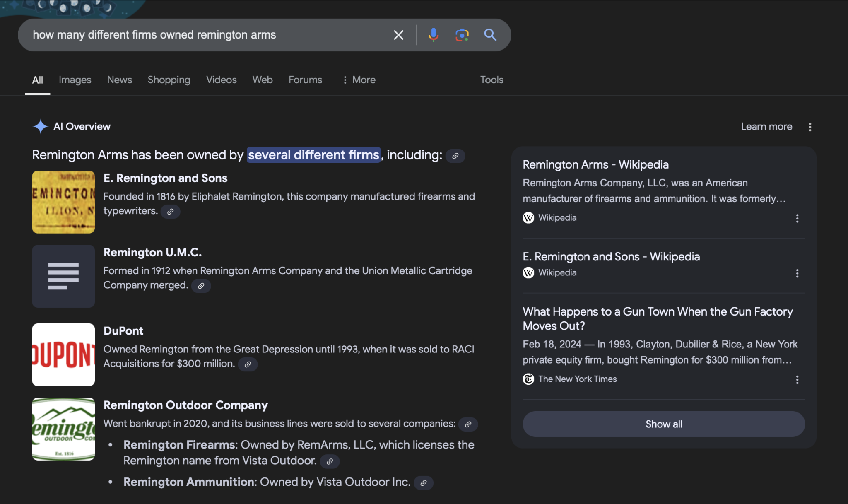Open source link icon after 'Company merged.'

click(201, 286)
